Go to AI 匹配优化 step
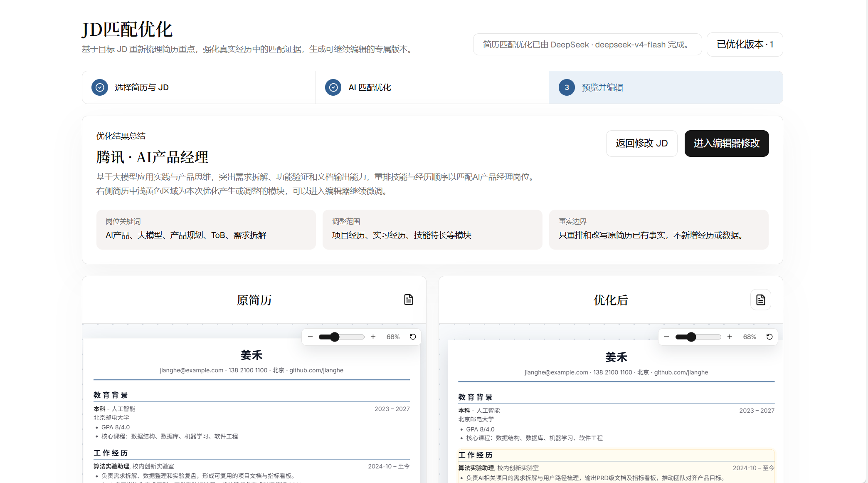 click(432, 87)
